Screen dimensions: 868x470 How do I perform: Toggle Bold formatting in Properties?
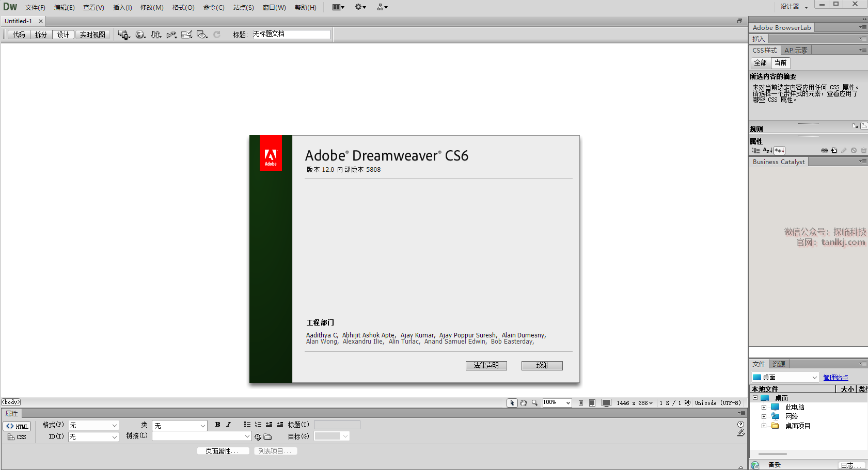pos(217,425)
